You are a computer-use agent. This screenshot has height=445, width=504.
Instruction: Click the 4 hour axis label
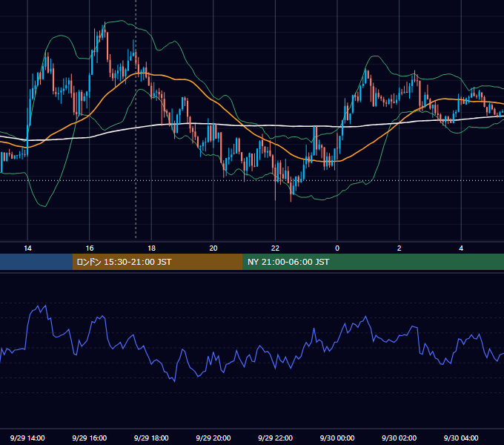pos(461,248)
